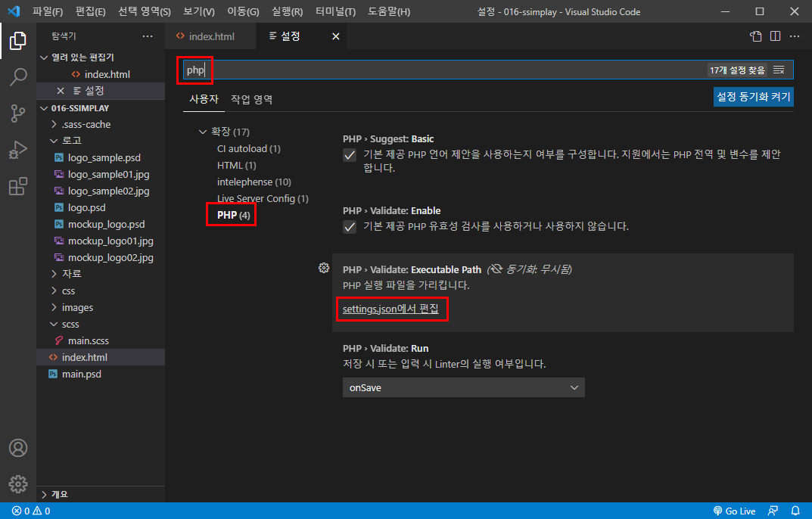Open notifications bell
The width and height of the screenshot is (812, 519).
pyautogui.click(x=795, y=511)
